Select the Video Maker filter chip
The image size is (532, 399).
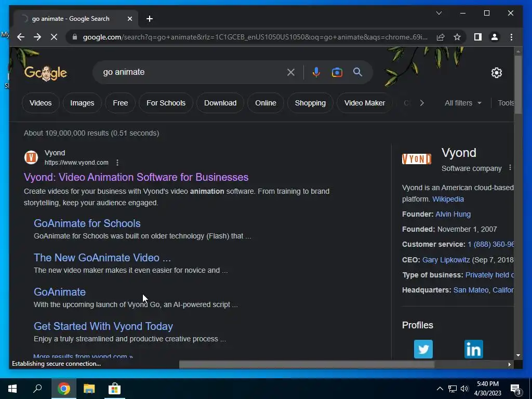click(x=364, y=103)
